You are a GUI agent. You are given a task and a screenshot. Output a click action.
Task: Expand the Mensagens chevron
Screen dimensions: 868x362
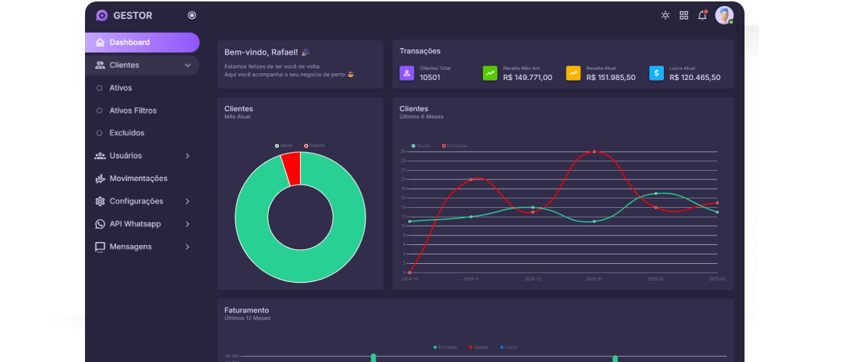(187, 246)
